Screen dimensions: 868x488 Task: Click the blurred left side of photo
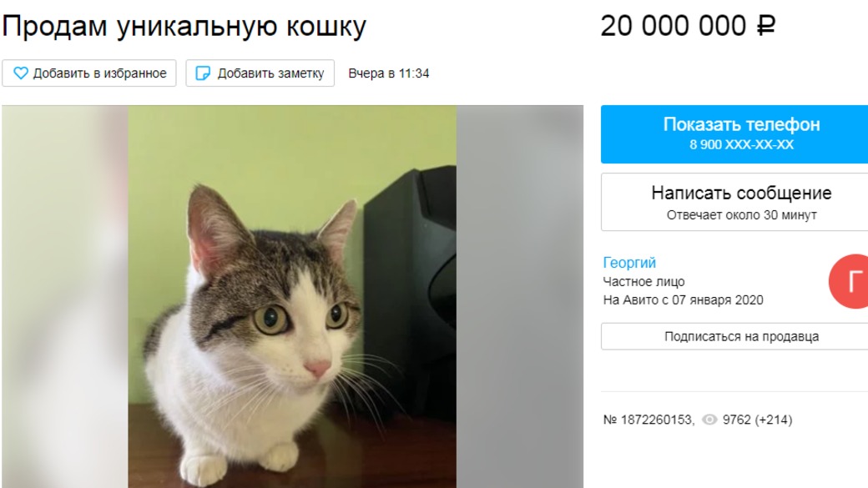pos(65,297)
